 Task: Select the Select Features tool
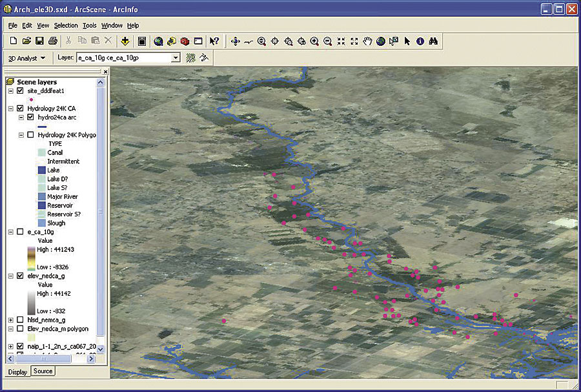[394, 41]
